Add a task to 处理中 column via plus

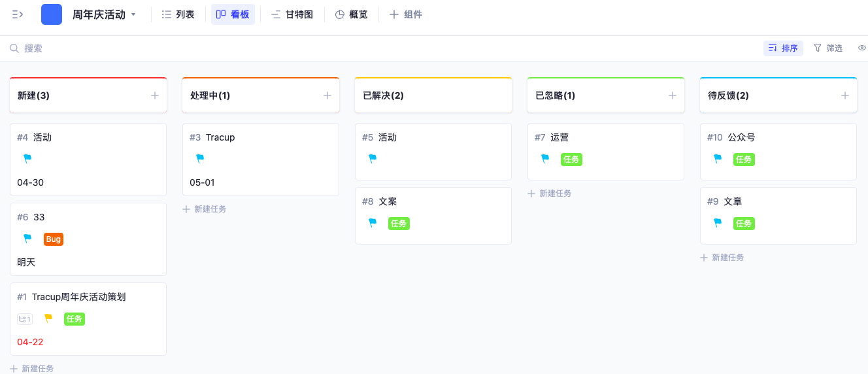(x=327, y=95)
